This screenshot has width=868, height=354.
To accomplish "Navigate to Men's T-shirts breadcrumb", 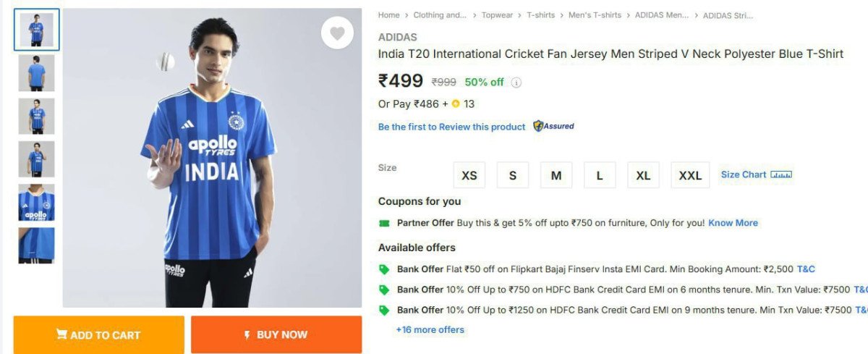I will pos(594,14).
